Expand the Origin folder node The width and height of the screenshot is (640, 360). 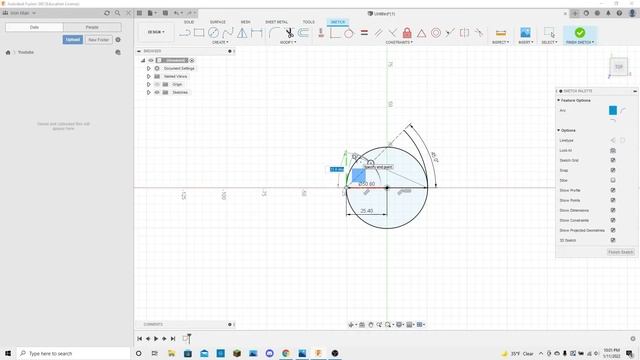point(149,84)
